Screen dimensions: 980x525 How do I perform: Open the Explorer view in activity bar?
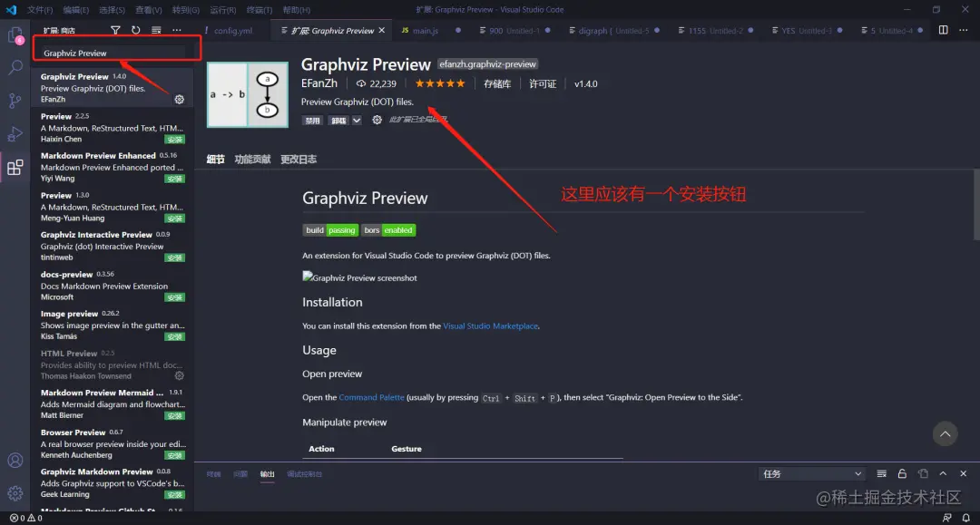(x=15, y=35)
